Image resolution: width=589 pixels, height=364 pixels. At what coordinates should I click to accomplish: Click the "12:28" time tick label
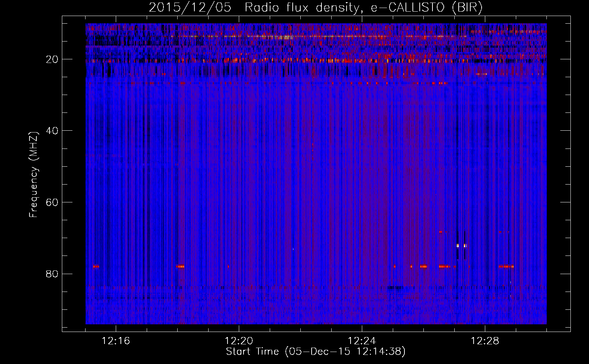485,341
